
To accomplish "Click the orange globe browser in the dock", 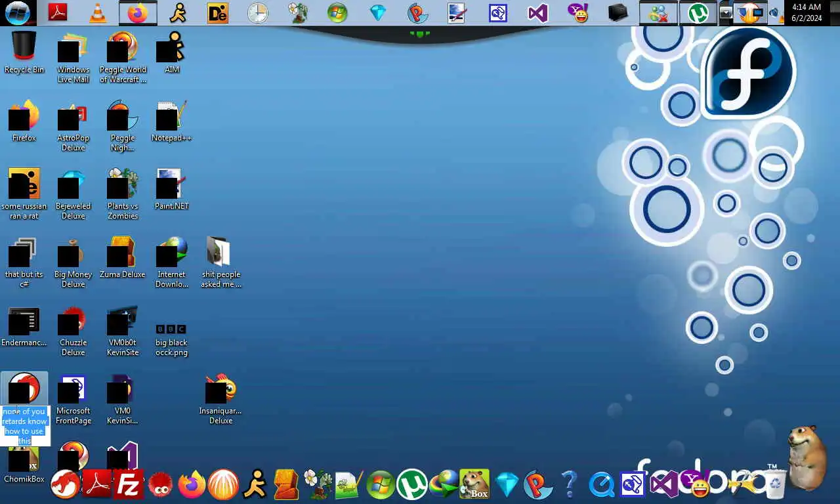I will coord(223,486).
